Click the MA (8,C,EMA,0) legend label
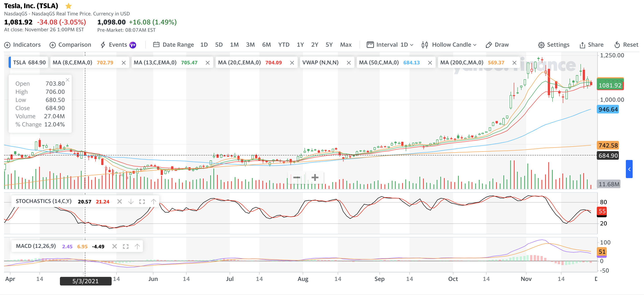 72,62
